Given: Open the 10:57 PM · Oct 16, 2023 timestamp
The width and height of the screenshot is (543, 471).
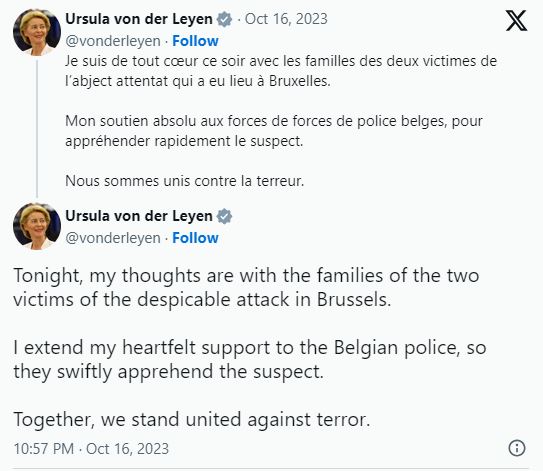Looking at the screenshot, I should pos(91,448).
